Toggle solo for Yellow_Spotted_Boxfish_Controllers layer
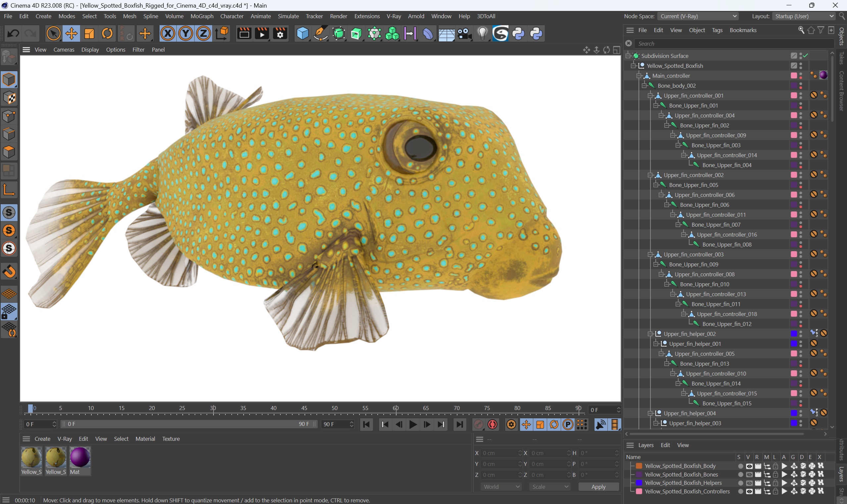 tap(740, 491)
